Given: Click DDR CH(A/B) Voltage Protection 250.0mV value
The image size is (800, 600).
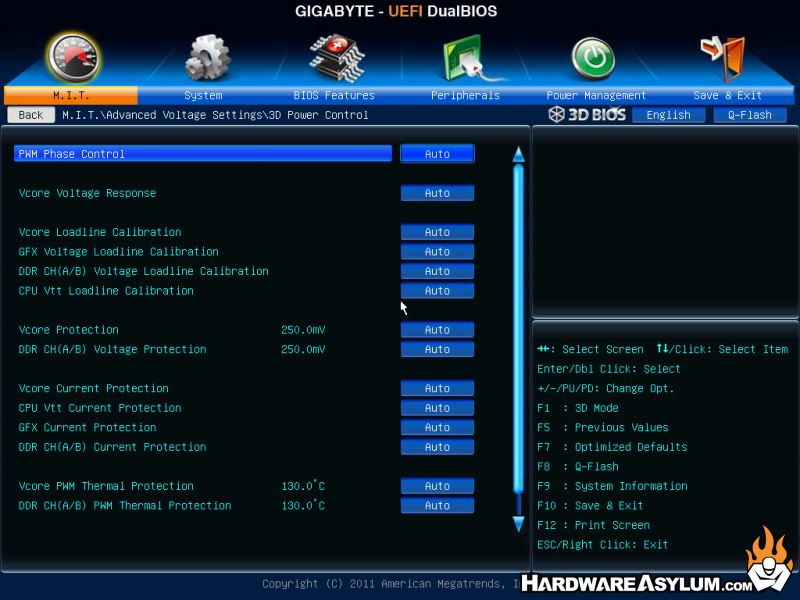Looking at the screenshot, I should pyautogui.click(x=303, y=349).
